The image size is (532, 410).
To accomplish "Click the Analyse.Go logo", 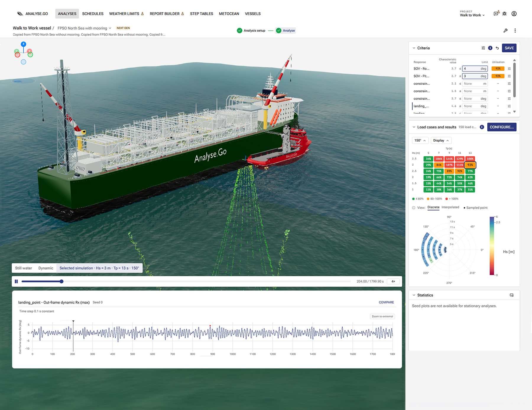I will coord(33,14).
